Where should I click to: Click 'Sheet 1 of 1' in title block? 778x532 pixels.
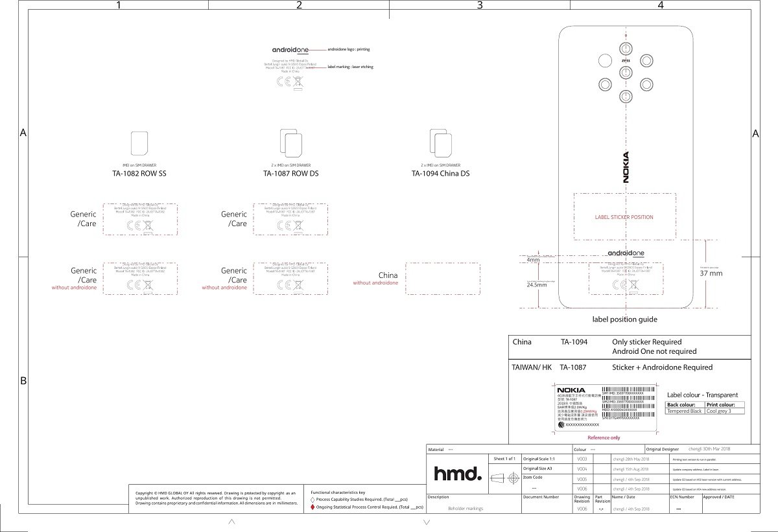[505, 459]
